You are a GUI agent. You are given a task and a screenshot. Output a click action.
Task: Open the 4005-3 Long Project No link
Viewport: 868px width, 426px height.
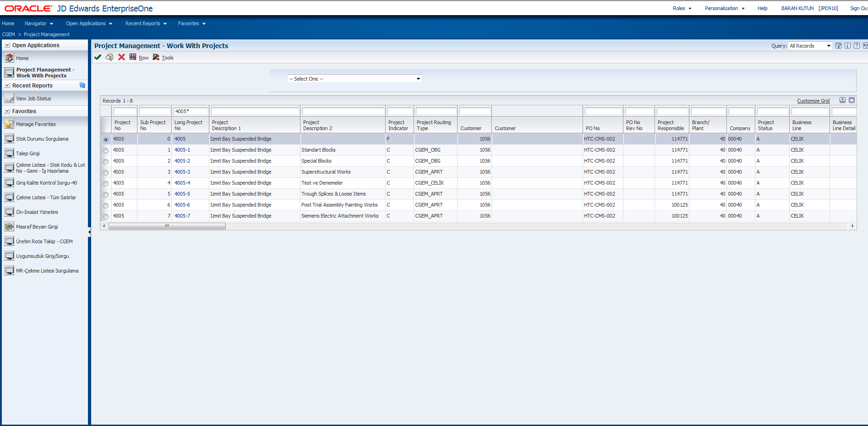(x=182, y=172)
